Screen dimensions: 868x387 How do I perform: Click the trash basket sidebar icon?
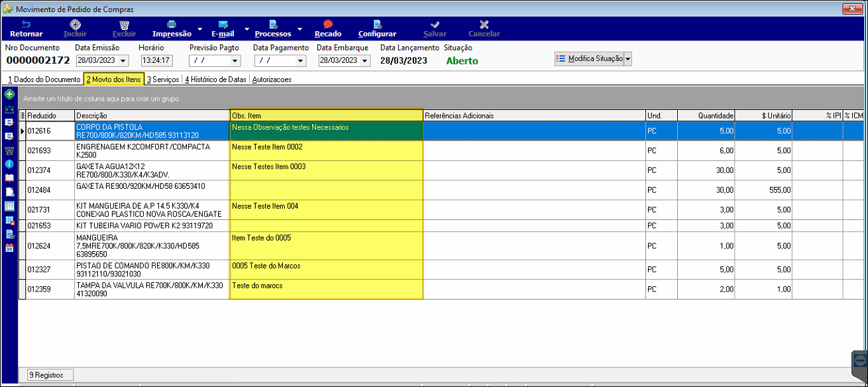[9, 150]
